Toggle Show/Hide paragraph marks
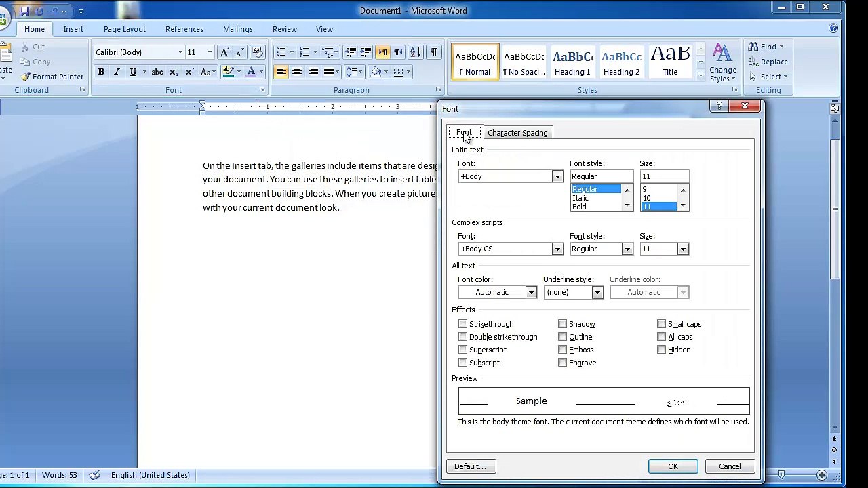 tap(433, 52)
